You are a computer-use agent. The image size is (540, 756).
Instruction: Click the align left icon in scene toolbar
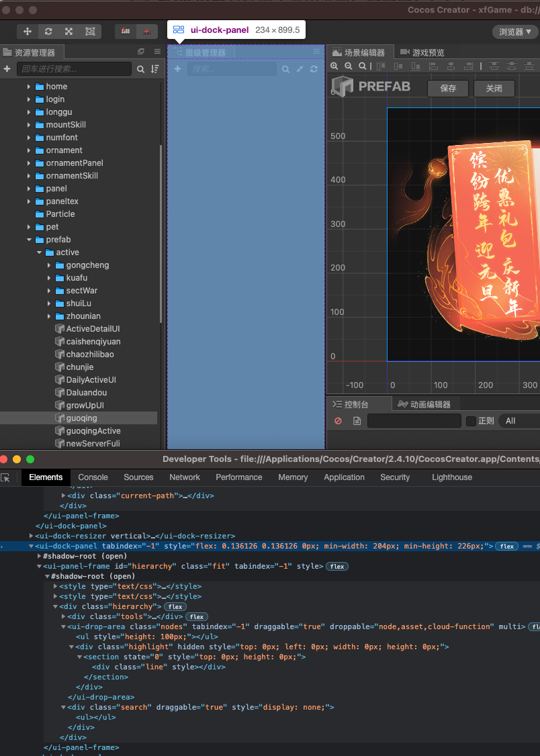pyautogui.click(x=433, y=66)
